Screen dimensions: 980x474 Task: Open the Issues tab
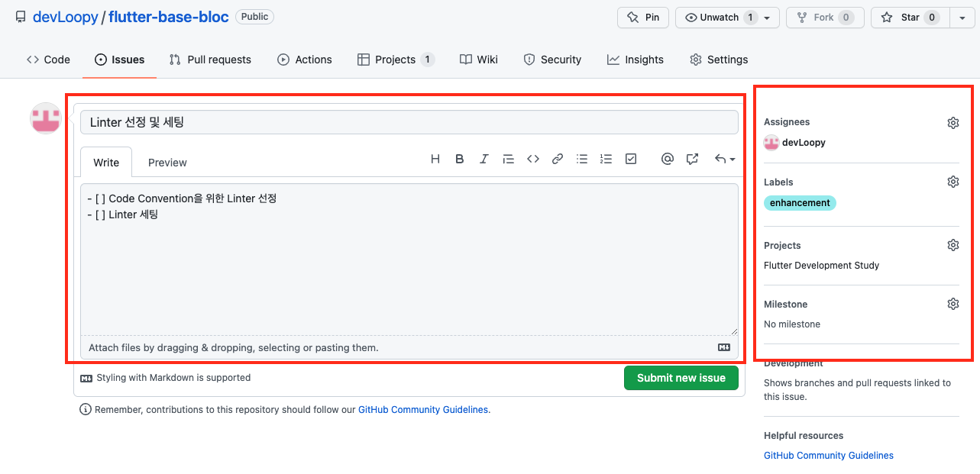120,60
